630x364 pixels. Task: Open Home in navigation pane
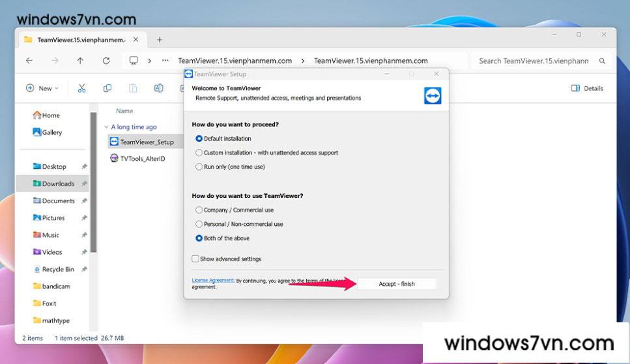(47, 115)
